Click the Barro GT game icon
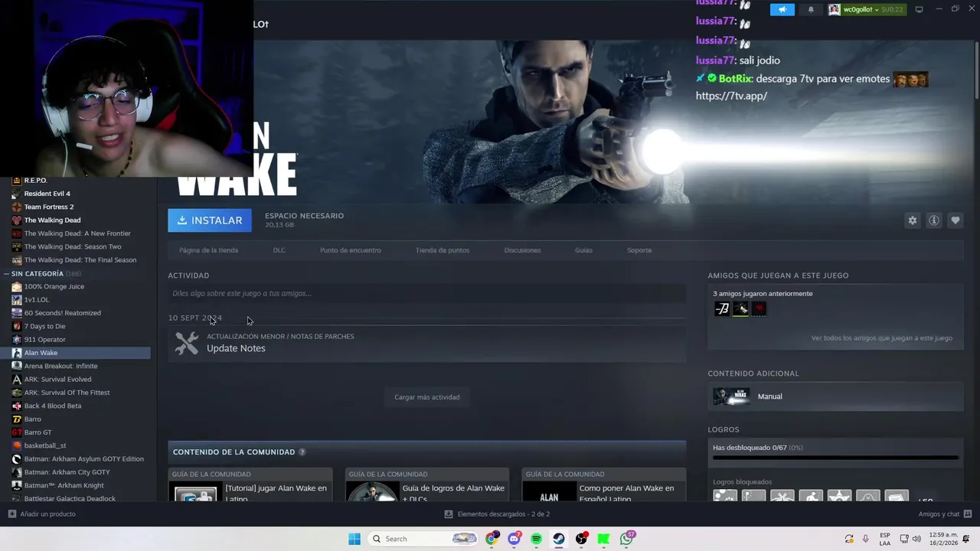This screenshot has height=551, width=980. coord(17,432)
